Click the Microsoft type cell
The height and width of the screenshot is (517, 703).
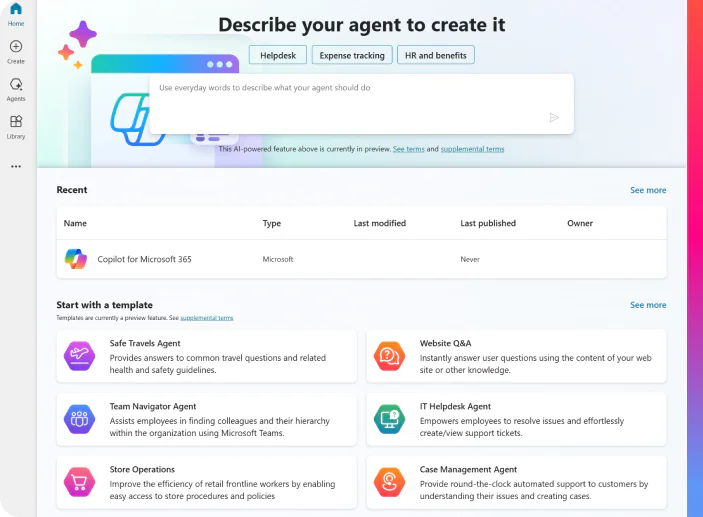[278, 259]
